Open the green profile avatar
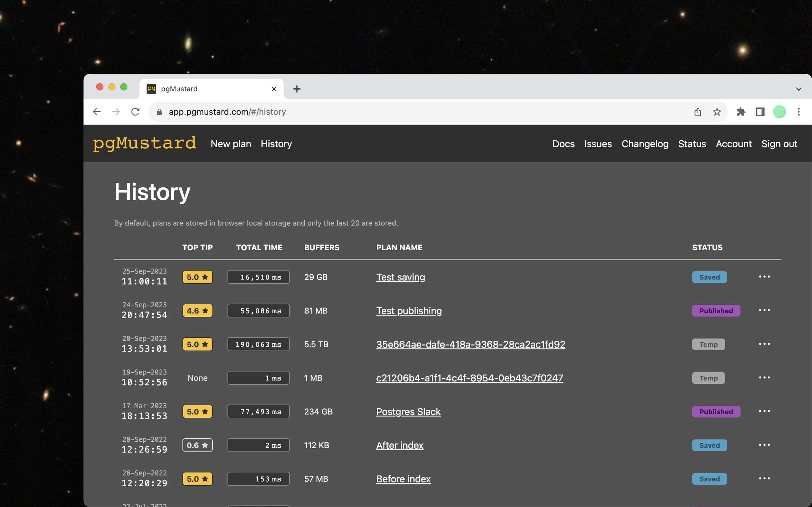The height and width of the screenshot is (507, 812). click(779, 112)
